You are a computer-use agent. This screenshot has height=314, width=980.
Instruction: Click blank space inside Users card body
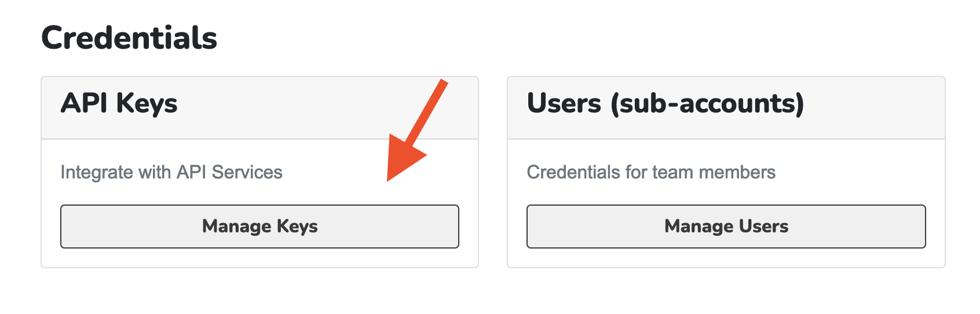[x=857, y=173]
